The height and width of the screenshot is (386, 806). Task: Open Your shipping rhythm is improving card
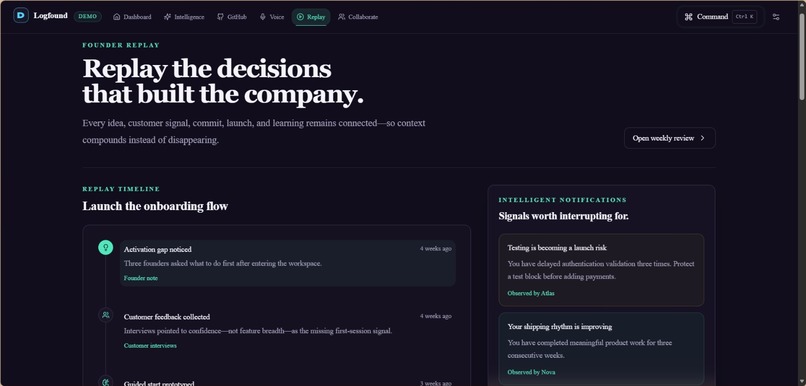tap(601, 349)
